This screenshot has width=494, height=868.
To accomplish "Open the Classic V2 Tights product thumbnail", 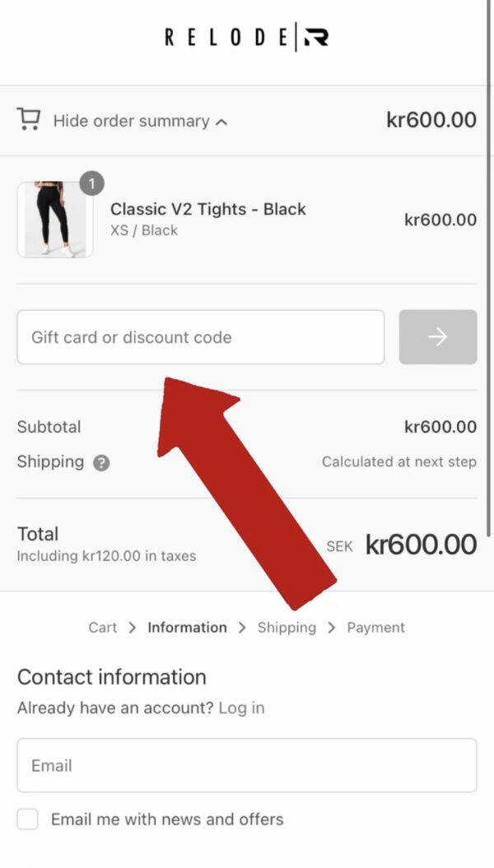I will (x=55, y=220).
